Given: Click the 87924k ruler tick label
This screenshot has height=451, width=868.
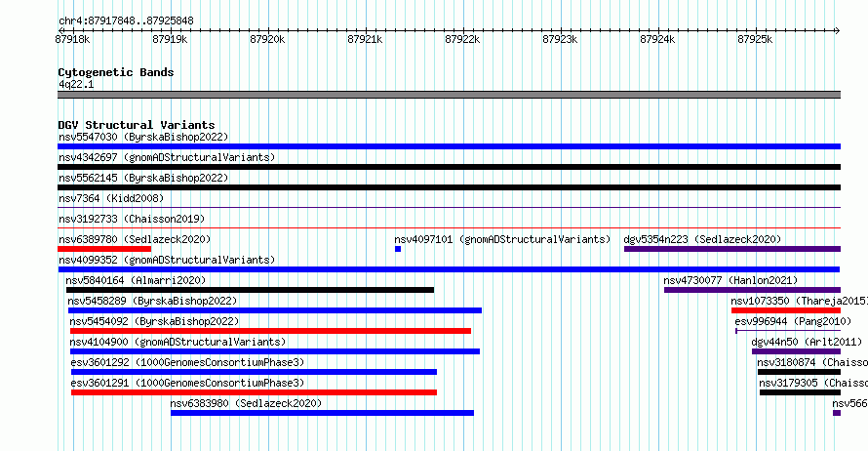Looking at the screenshot, I should [657, 39].
